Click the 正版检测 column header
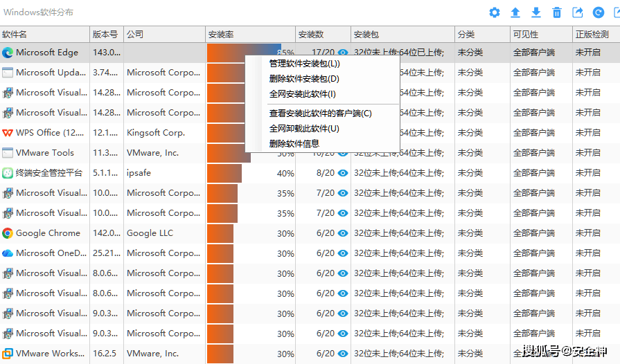The height and width of the screenshot is (364, 620). pos(592,35)
